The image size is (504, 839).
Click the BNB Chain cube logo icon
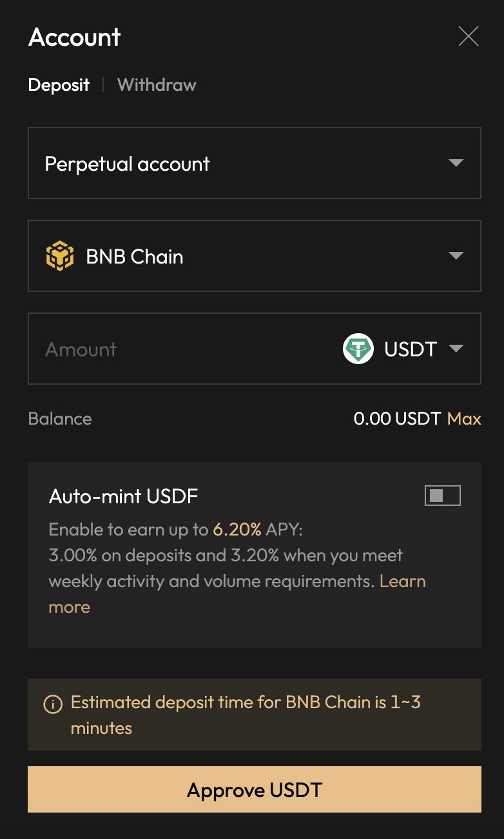pyautogui.click(x=60, y=256)
